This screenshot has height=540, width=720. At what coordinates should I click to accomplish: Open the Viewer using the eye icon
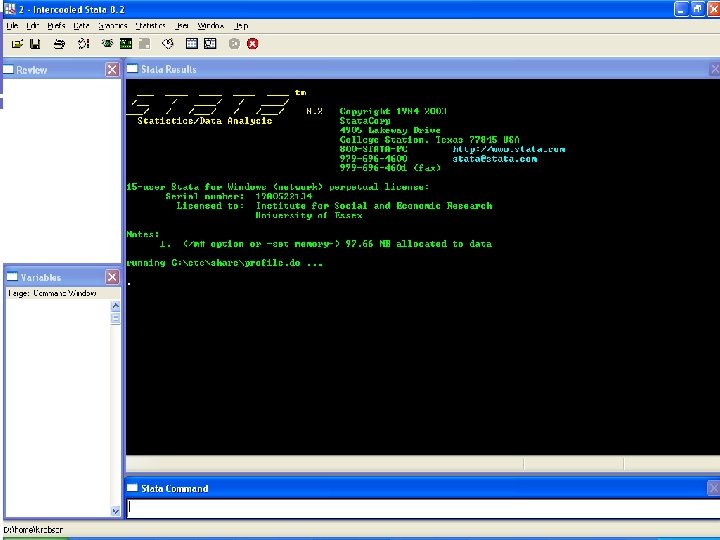click(x=107, y=44)
